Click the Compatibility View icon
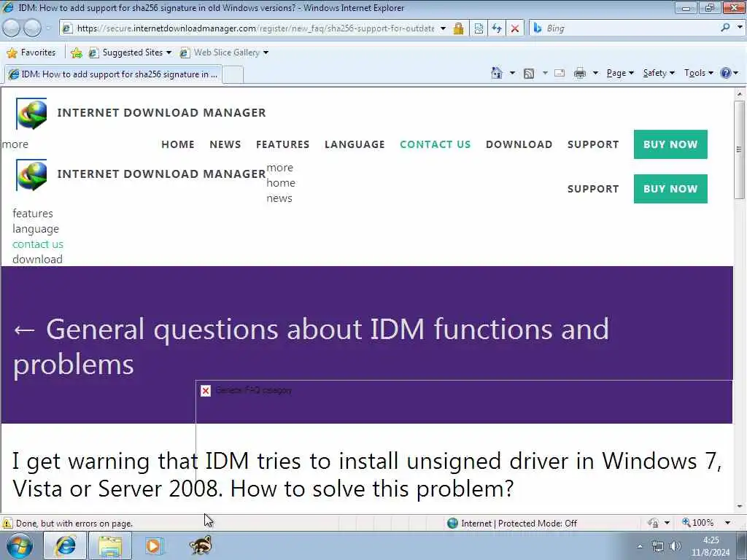This screenshot has height=560, width=747. [x=479, y=28]
